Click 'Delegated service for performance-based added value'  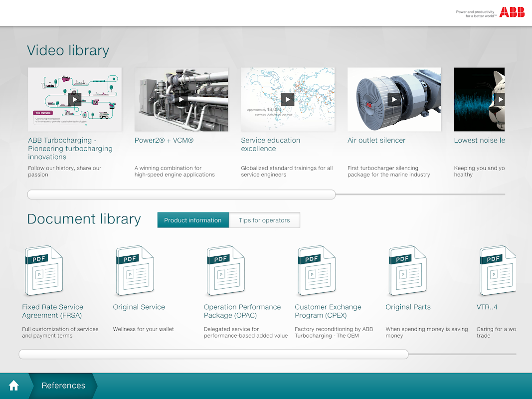click(x=246, y=333)
